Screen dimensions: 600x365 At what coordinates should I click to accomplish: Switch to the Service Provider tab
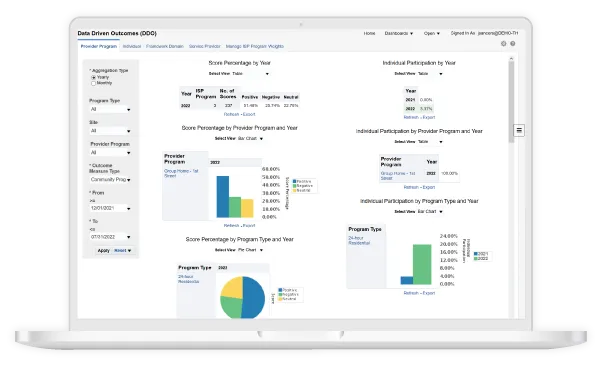pyautogui.click(x=205, y=46)
